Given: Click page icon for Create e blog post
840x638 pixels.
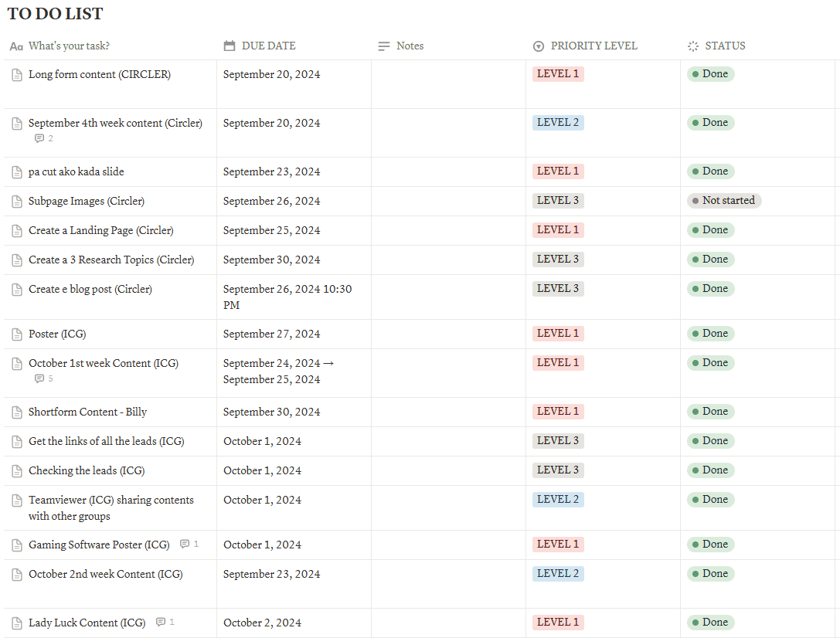Looking at the screenshot, I should tap(17, 290).
